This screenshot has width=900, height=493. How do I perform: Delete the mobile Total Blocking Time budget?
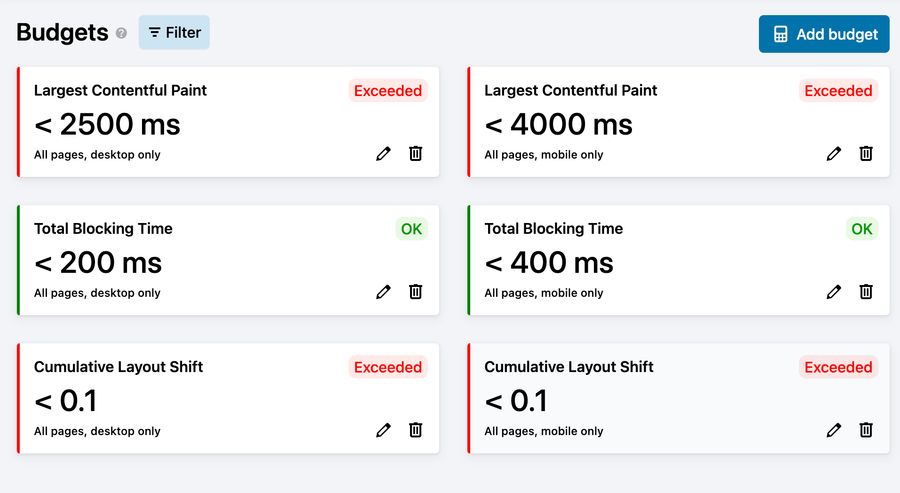pos(866,292)
